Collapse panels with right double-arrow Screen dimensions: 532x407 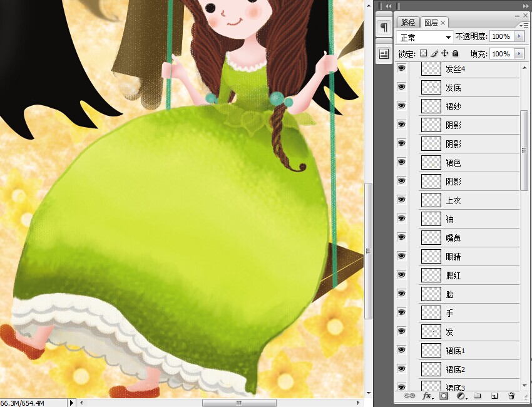pyautogui.click(x=526, y=6)
